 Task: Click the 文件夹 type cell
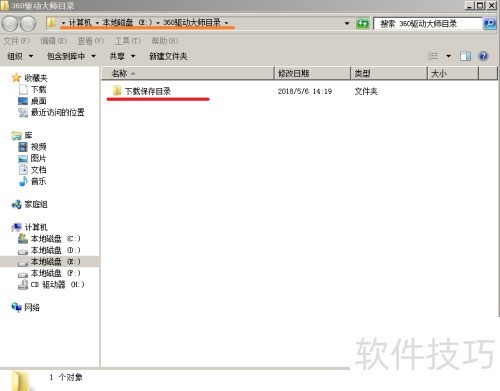[366, 91]
